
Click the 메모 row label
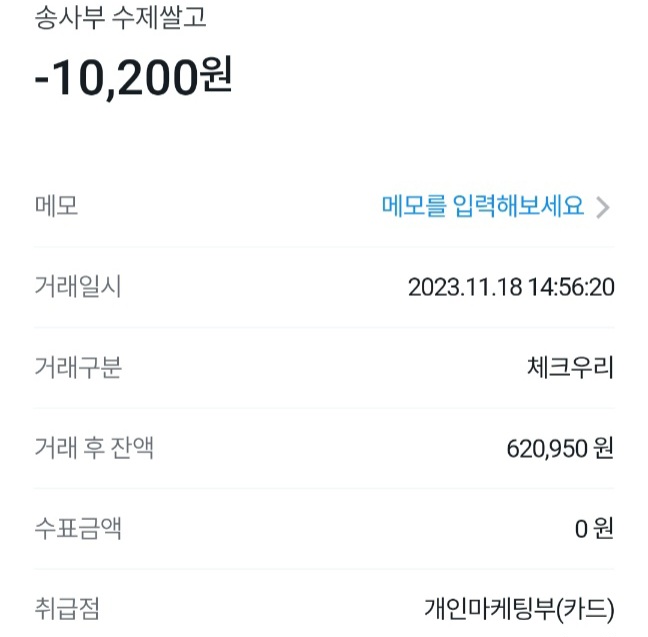(56, 207)
